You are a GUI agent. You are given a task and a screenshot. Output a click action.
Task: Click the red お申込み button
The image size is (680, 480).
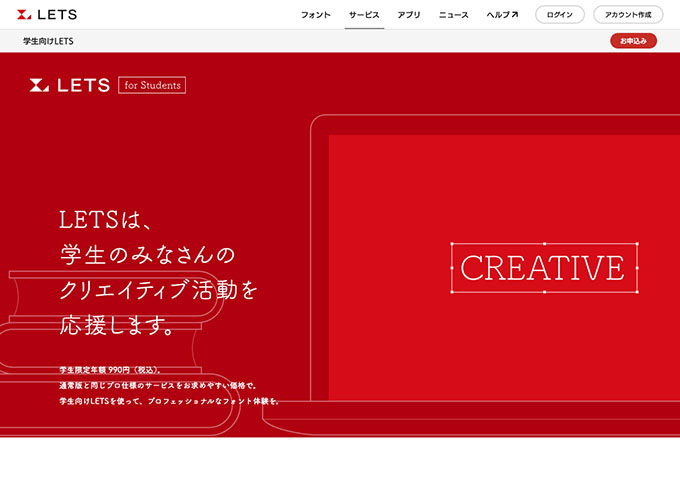click(x=633, y=41)
